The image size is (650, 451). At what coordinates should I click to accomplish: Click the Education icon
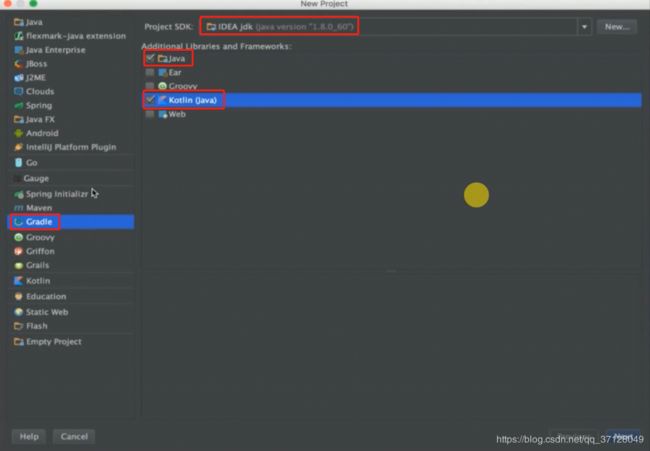click(x=19, y=296)
